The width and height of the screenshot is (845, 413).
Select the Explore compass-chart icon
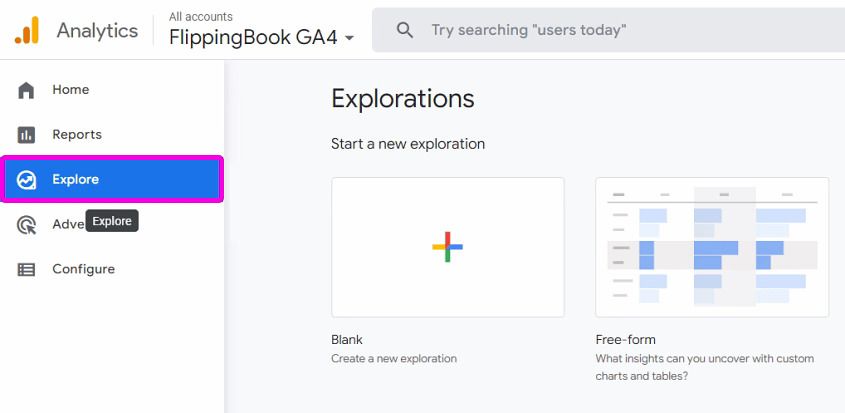26,180
